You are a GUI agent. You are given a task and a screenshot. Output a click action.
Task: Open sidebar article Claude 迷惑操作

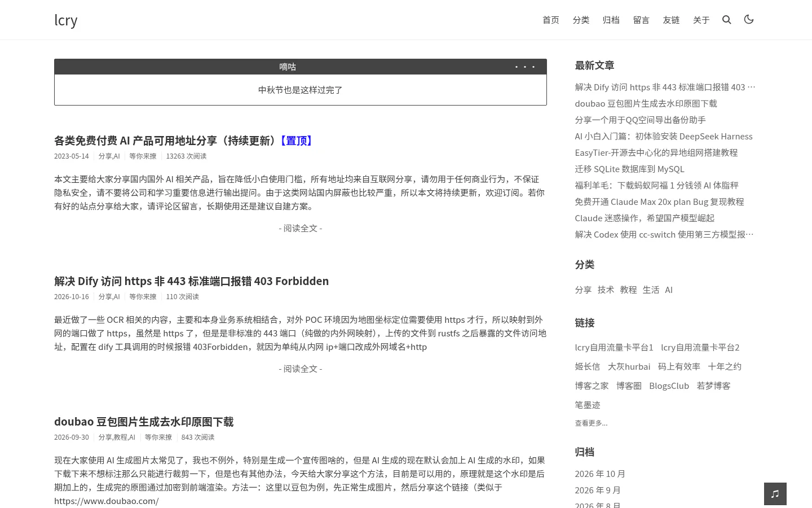coord(645,218)
